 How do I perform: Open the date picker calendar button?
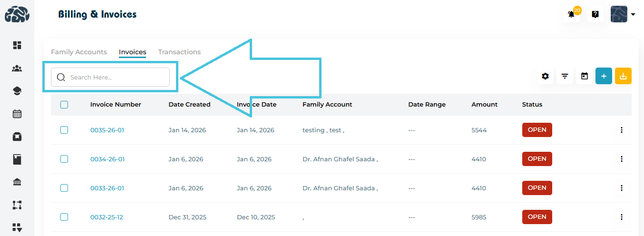point(585,76)
